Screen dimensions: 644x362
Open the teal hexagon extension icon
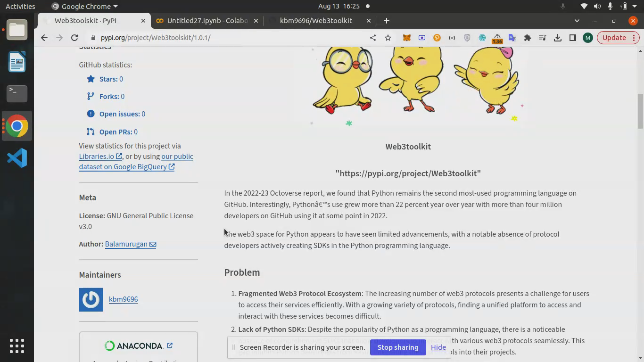point(482,38)
